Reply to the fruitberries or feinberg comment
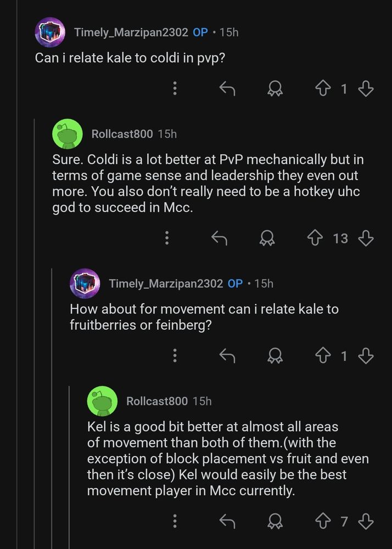This screenshot has width=392, height=549. coord(227,356)
